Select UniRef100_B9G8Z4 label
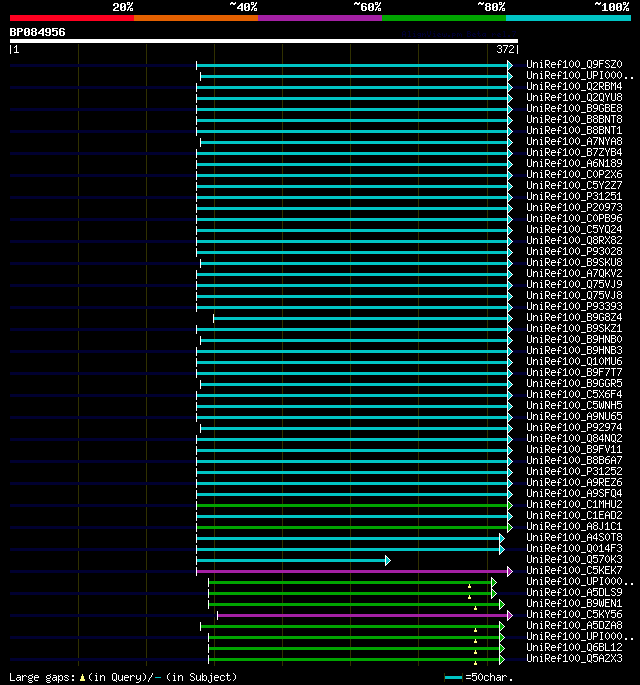 point(574,317)
